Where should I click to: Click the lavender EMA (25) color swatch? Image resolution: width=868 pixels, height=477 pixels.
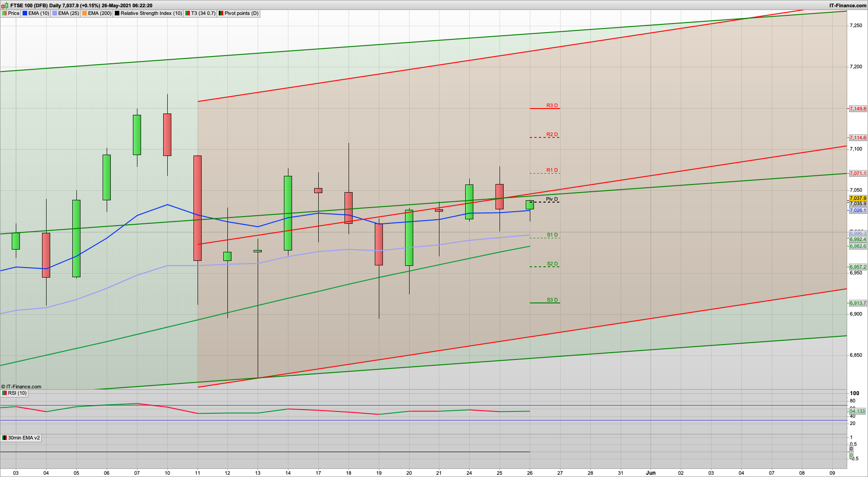[54, 13]
